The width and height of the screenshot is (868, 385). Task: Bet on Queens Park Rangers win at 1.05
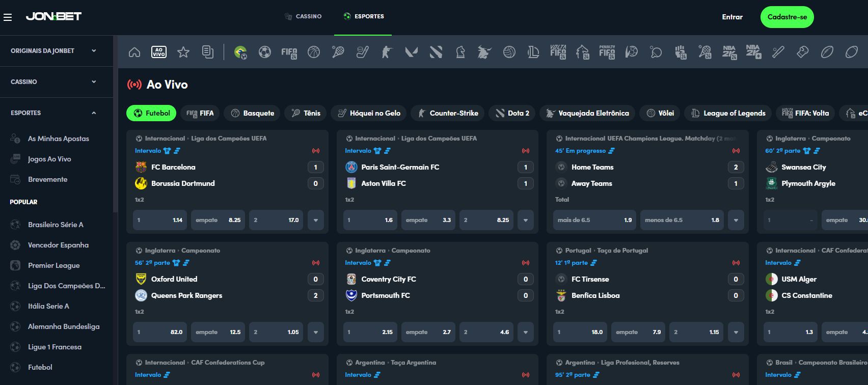tap(276, 333)
